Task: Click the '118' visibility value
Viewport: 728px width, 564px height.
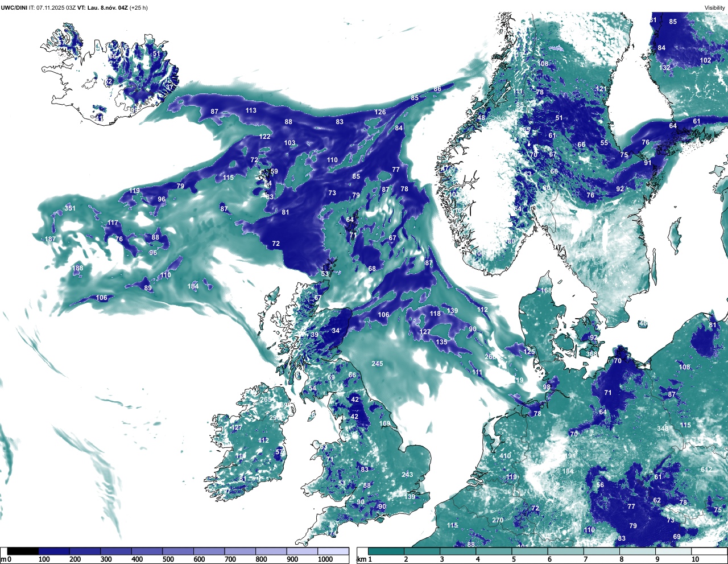Action: tap(435, 314)
